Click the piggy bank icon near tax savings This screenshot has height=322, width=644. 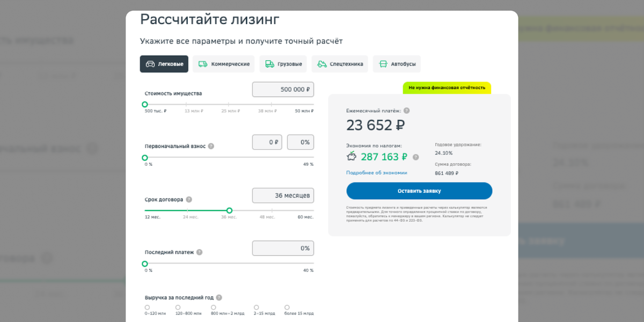352,156
